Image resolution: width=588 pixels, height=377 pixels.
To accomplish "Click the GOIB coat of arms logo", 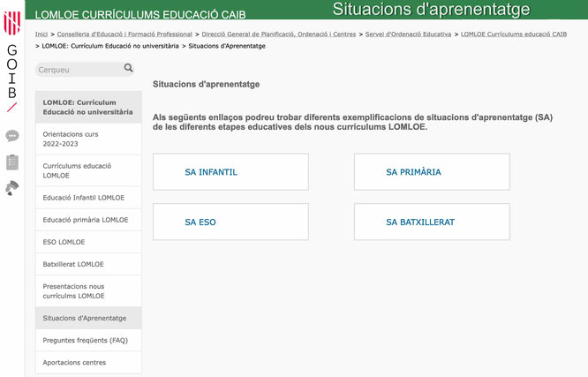I will click(x=12, y=23).
